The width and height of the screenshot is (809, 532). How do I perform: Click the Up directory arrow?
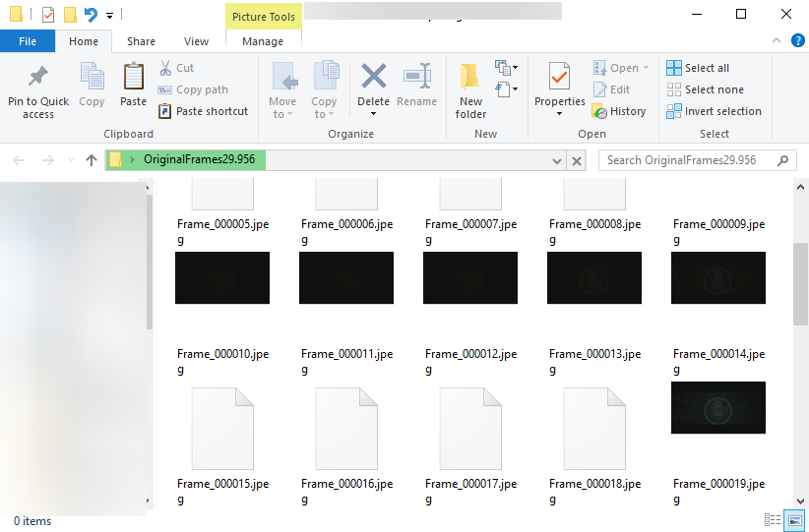pyautogui.click(x=92, y=160)
